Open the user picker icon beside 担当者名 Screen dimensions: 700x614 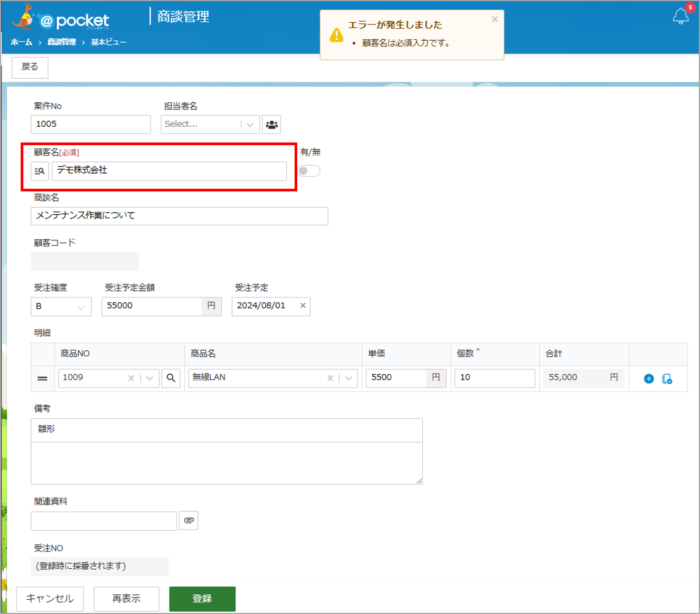click(271, 125)
